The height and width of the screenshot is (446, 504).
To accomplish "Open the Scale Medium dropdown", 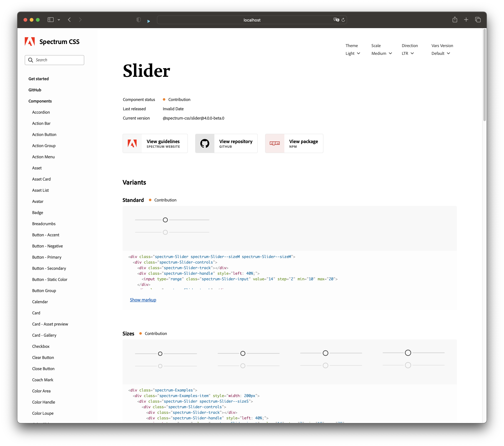I will (381, 54).
